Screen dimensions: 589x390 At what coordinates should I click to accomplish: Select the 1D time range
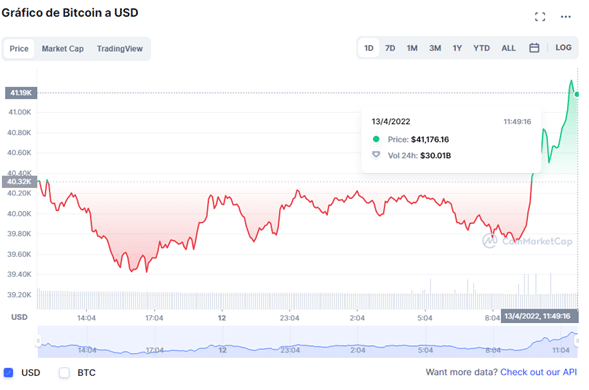pos(369,48)
